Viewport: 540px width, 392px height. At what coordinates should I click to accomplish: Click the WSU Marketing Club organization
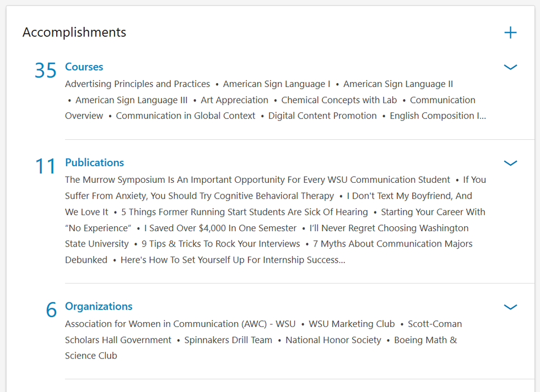click(352, 324)
